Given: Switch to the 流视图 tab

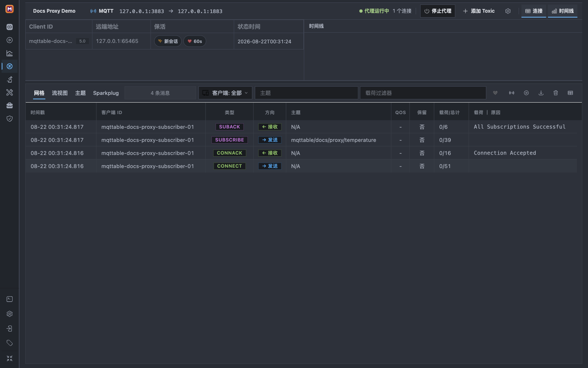Looking at the screenshot, I should (60, 93).
